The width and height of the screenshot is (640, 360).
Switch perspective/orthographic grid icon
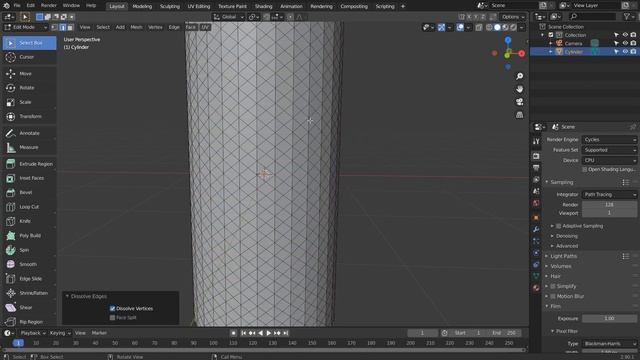519,115
